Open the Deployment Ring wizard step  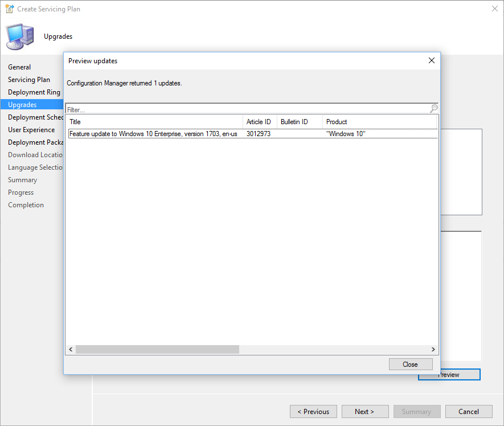click(34, 92)
